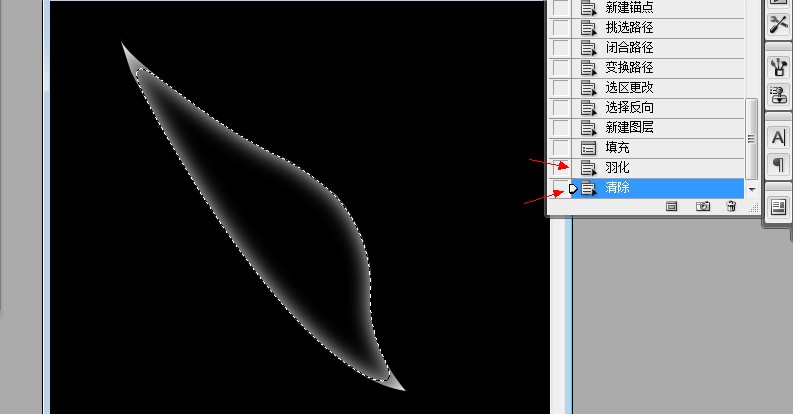The height and width of the screenshot is (414, 793).
Task: Set history brush source beside 新建图层
Action: (560, 127)
